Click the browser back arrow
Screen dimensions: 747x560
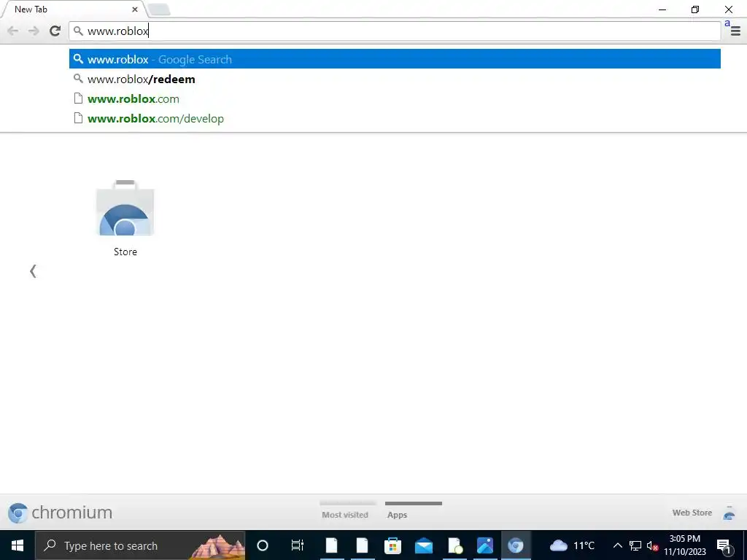[x=13, y=31]
